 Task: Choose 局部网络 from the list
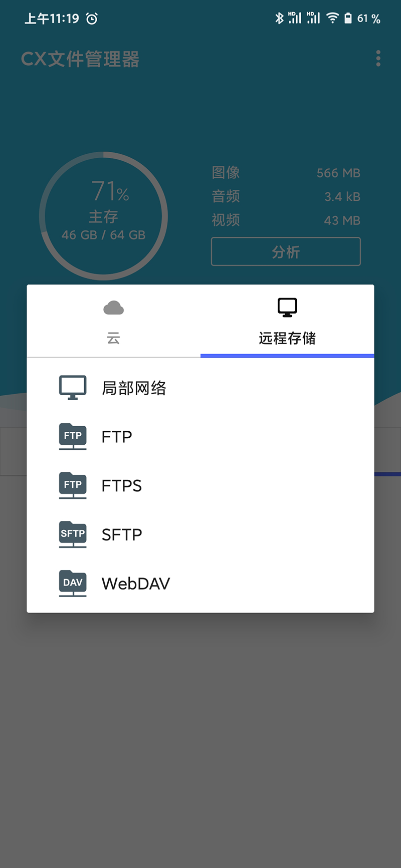[x=200, y=388]
